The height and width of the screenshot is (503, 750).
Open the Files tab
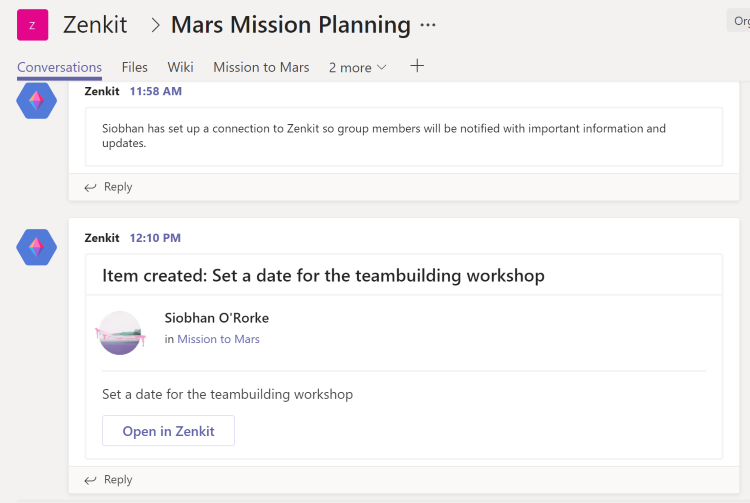pyautogui.click(x=134, y=67)
